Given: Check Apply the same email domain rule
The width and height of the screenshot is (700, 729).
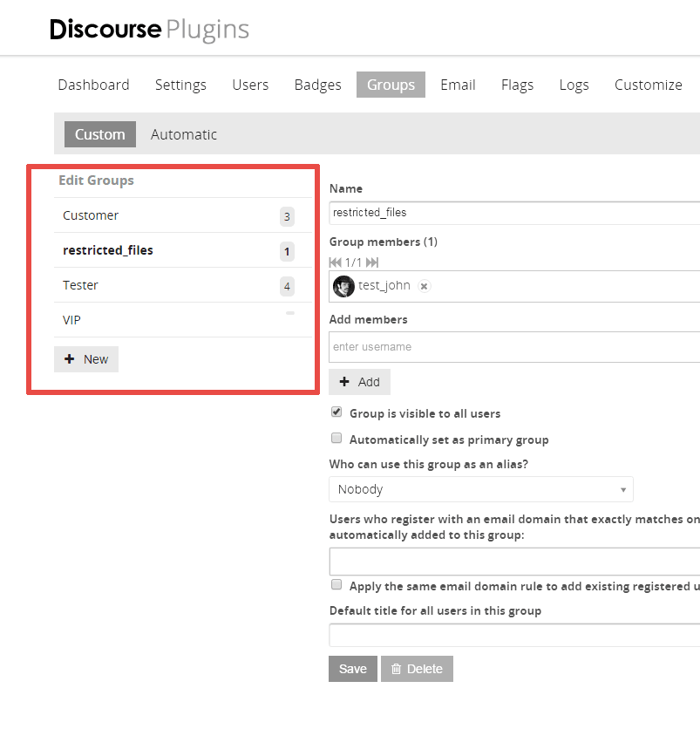Looking at the screenshot, I should click(336, 584).
